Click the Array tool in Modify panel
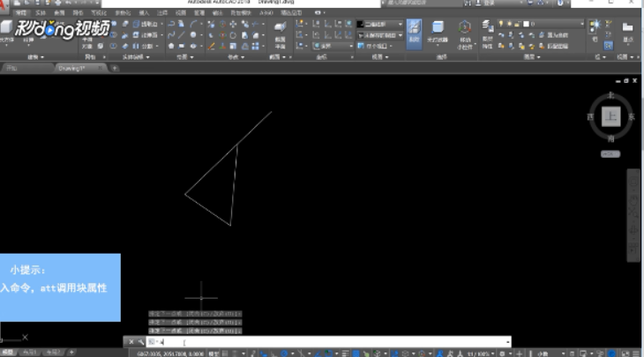This screenshot has width=644, height=357. tap(256, 46)
